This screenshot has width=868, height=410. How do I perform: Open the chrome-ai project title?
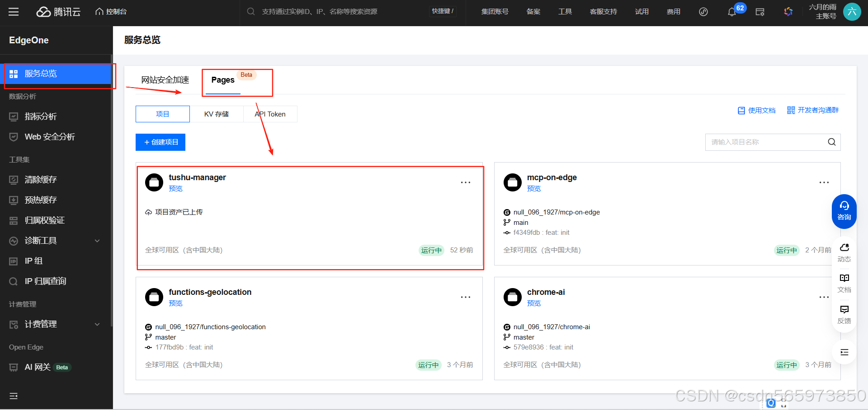tap(546, 292)
